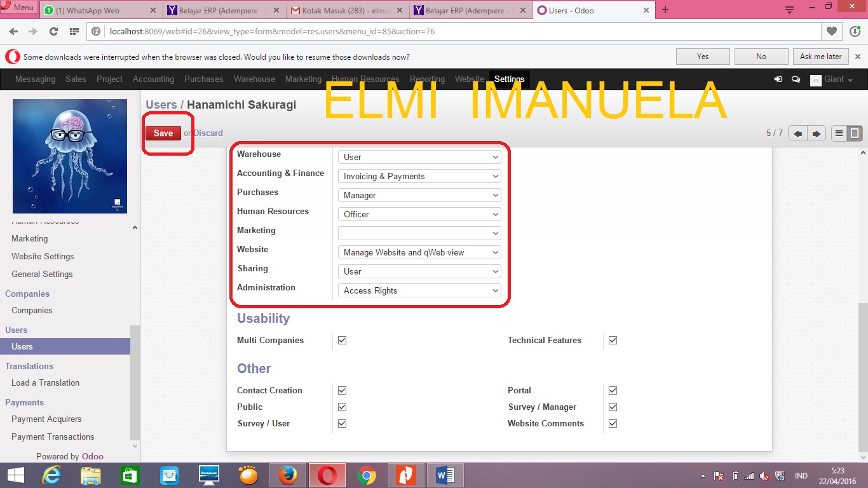Open Lenovo taskbar icon
Screen dimensions: 868x488
coord(208,475)
